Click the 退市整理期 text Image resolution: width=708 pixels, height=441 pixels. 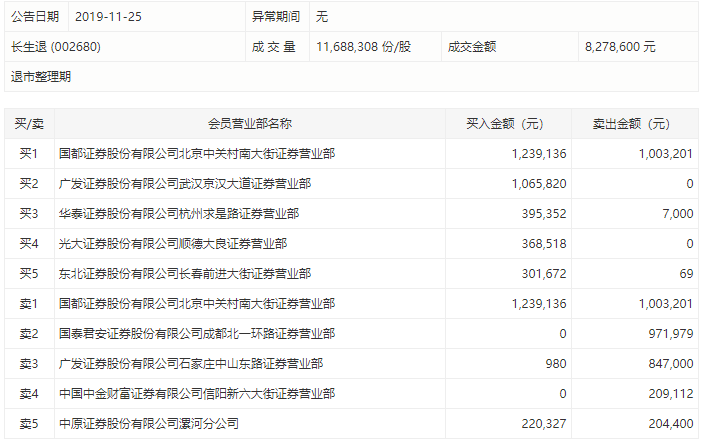41,77
